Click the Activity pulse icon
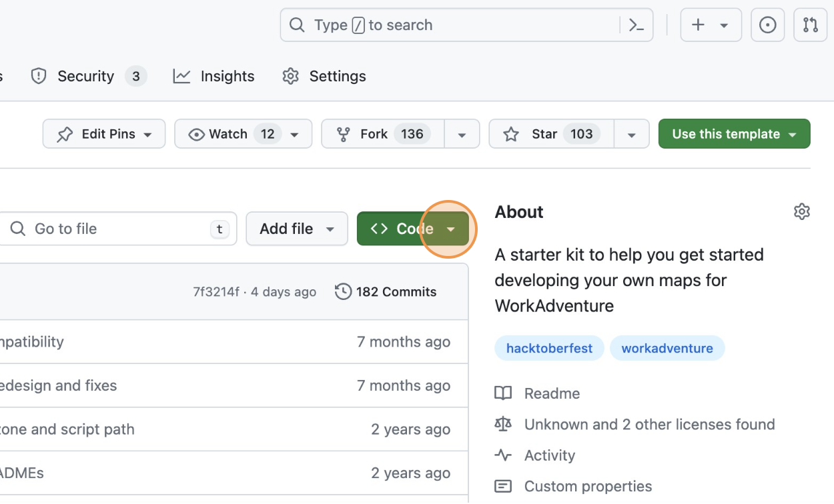 point(503,455)
